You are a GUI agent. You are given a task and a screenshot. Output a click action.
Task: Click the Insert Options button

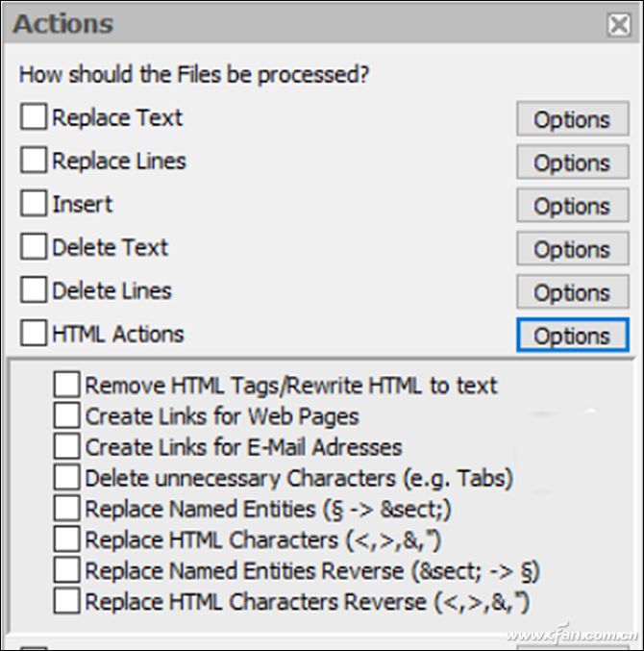click(x=572, y=207)
